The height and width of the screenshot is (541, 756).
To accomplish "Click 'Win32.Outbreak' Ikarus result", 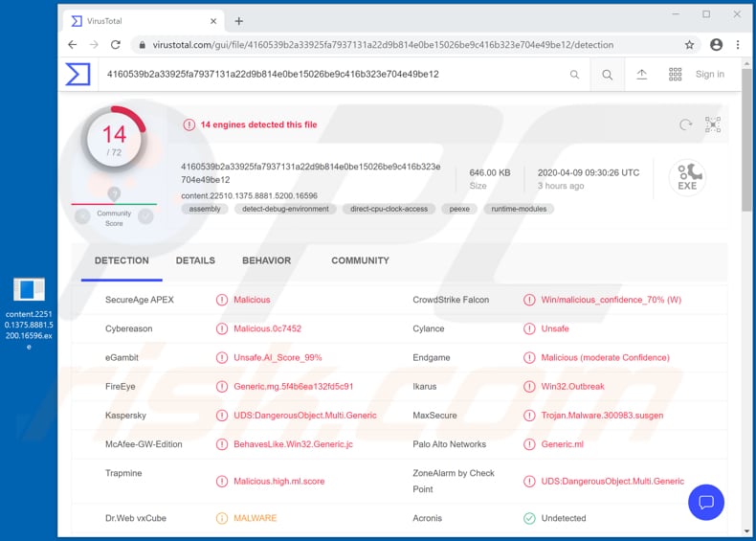I will (x=573, y=387).
